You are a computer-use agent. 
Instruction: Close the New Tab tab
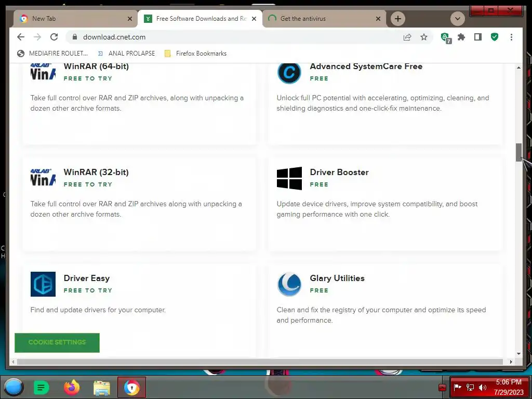click(129, 19)
